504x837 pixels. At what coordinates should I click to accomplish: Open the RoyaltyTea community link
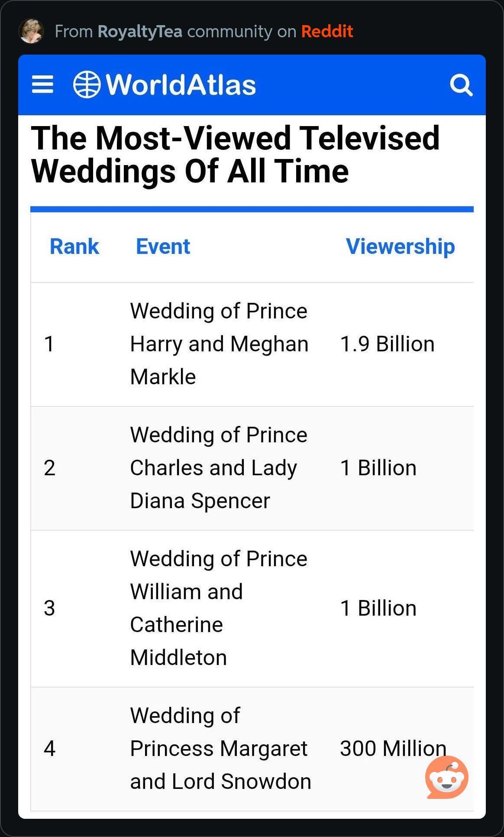click(x=140, y=31)
